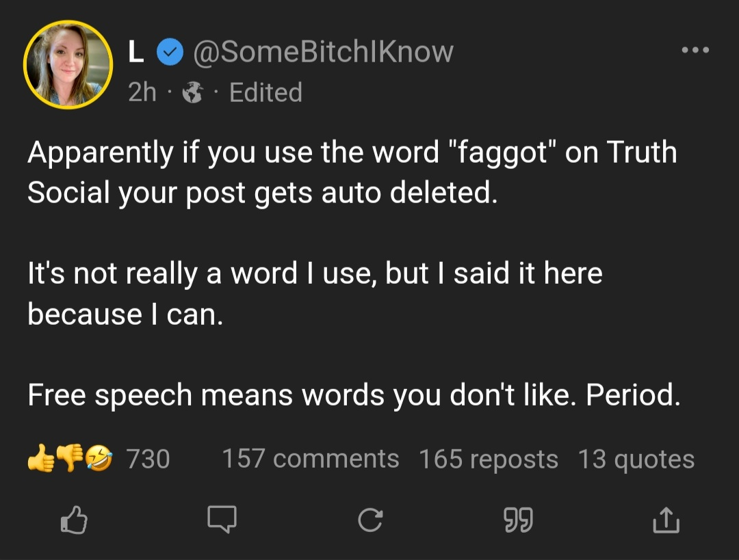Click the author's @ username handle

point(324,52)
